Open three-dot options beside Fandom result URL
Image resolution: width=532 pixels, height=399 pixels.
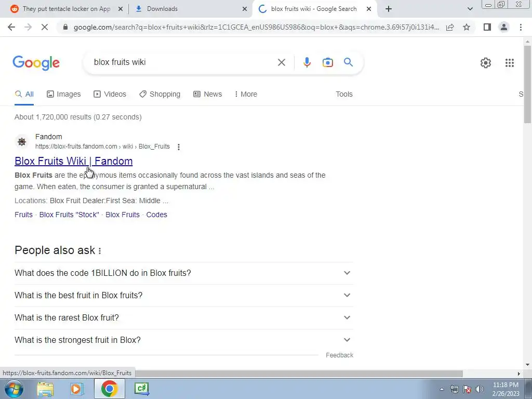[179, 147]
